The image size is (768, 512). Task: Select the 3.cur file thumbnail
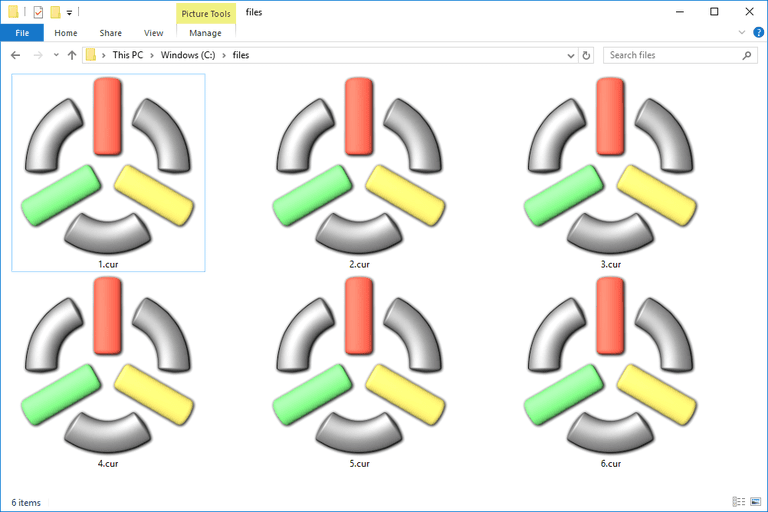point(610,166)
